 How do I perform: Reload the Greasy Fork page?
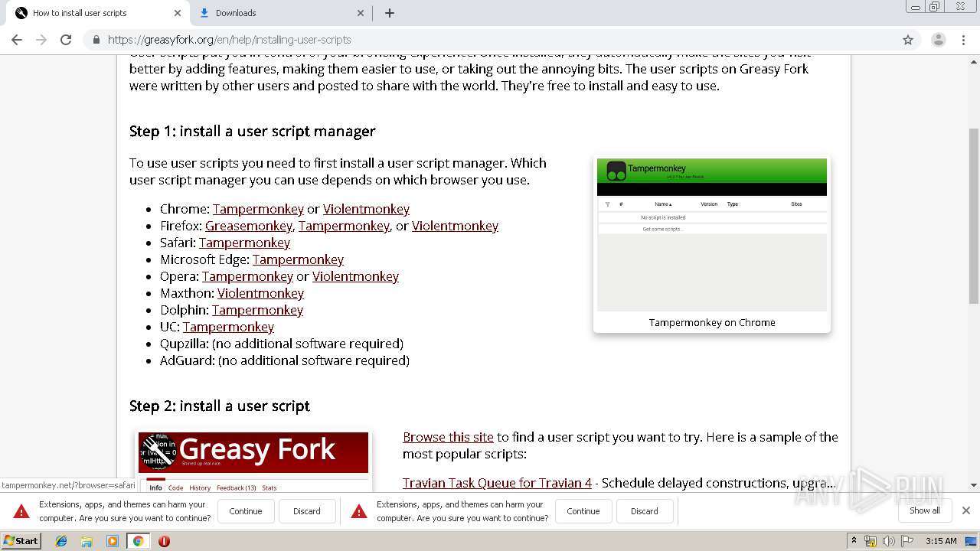coord(66,40)
